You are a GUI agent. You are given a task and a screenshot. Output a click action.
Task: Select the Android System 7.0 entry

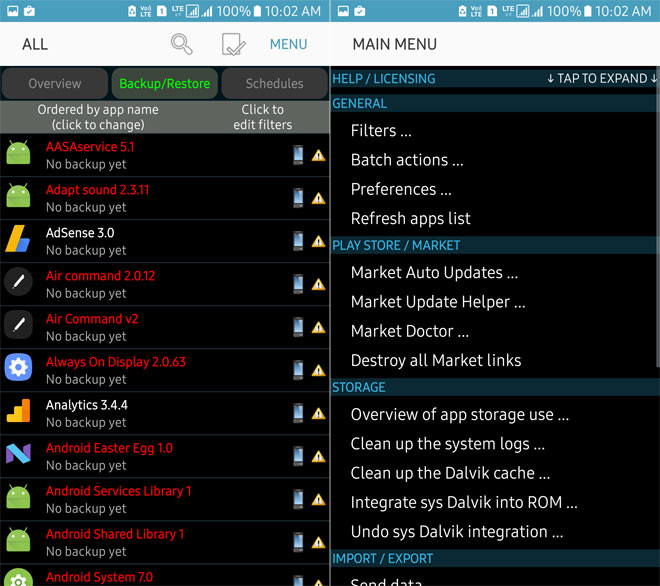tap(165, 575)
